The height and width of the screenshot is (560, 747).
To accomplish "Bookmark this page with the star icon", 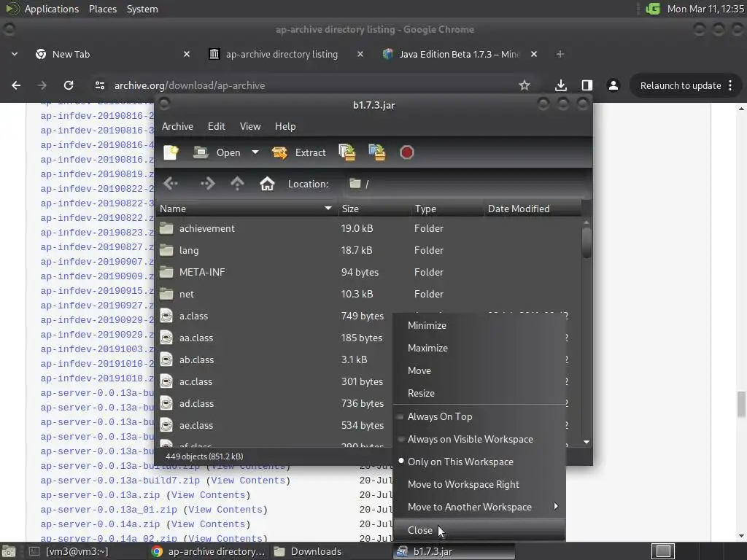I will coord(525,85).
